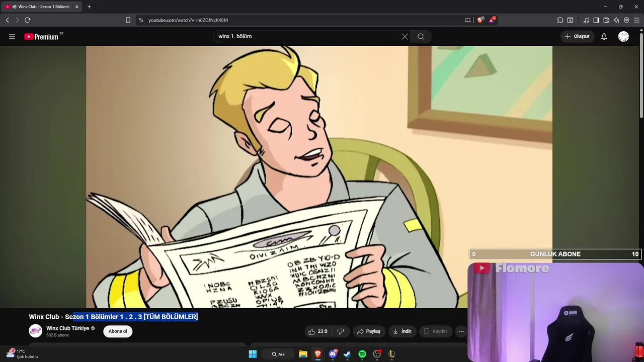
Task: Open the account avatar menu
Action: (x=623, y=36)
